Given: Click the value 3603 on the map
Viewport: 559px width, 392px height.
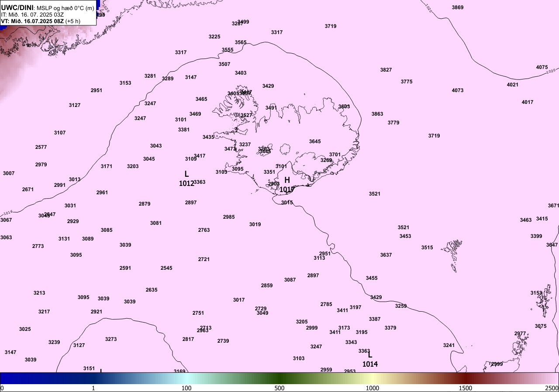Looking at the screenshot, I should pyautogui.click(x=344, y=107).
